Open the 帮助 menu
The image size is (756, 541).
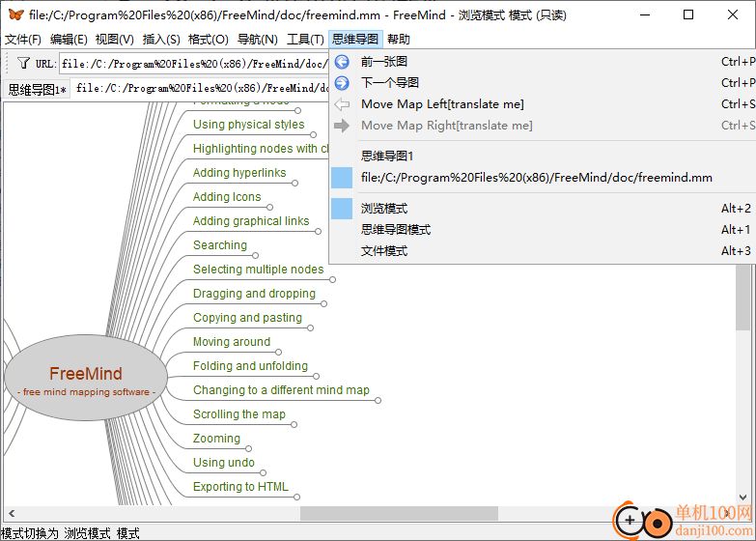point(398,39)
